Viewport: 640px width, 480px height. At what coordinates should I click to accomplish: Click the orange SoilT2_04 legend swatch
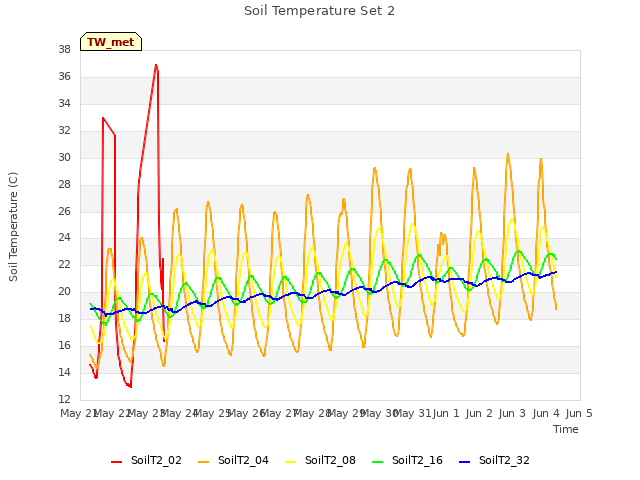click(203, 462)
